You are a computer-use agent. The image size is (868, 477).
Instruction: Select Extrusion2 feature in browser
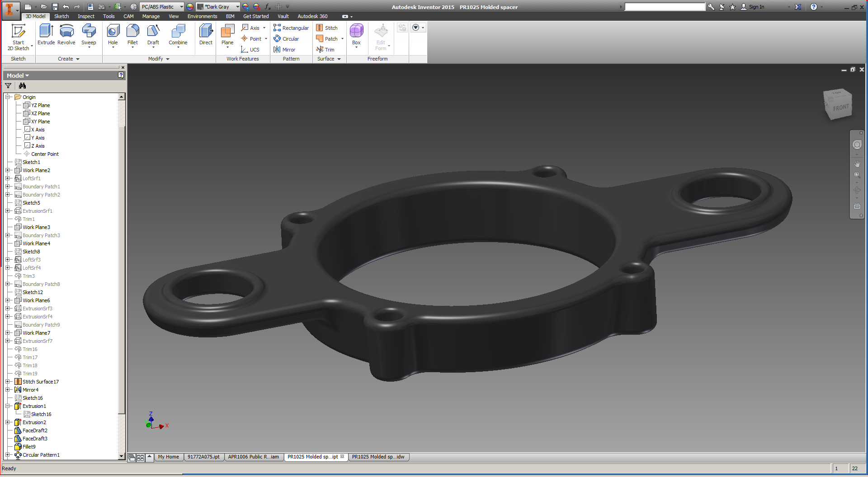point(34,422)
